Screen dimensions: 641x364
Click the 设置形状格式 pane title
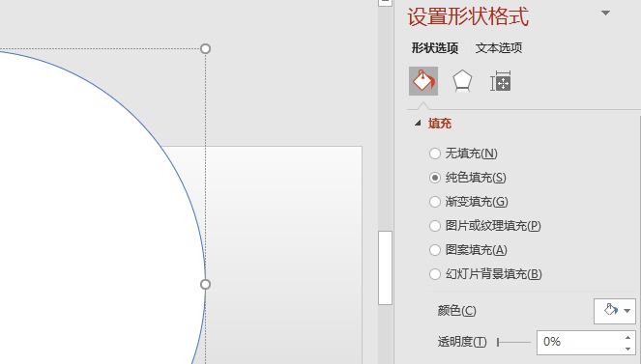468,16
